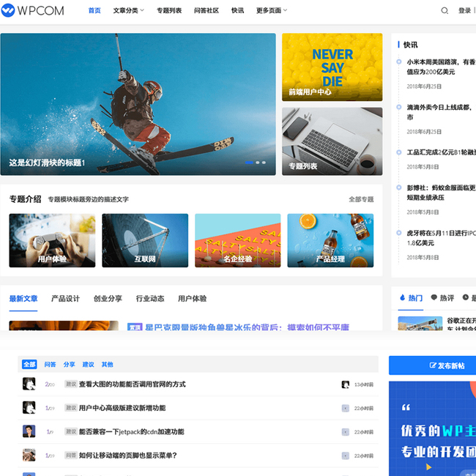Filter forum posts by 其他

(x=107, y=365)
